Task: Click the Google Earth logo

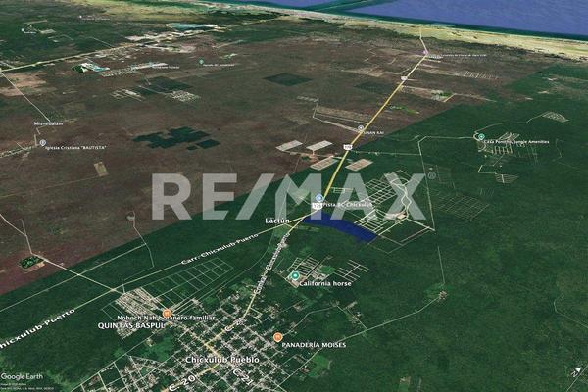Action: click(x=22, y=376)
